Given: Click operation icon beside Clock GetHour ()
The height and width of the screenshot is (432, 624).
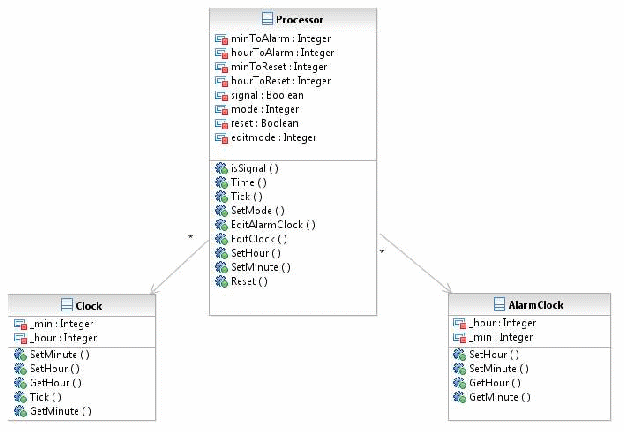Looking at the screenshot, I should tap(20, 383).
